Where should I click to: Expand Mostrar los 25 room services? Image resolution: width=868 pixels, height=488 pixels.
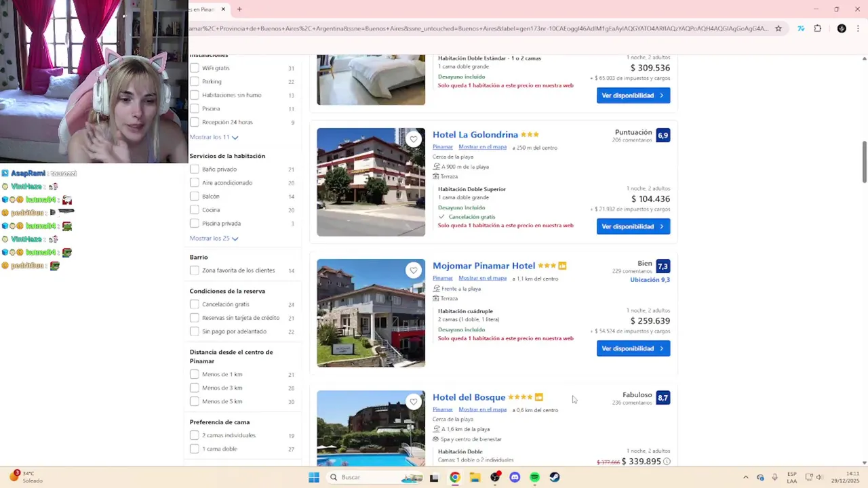tap(214, 239)
